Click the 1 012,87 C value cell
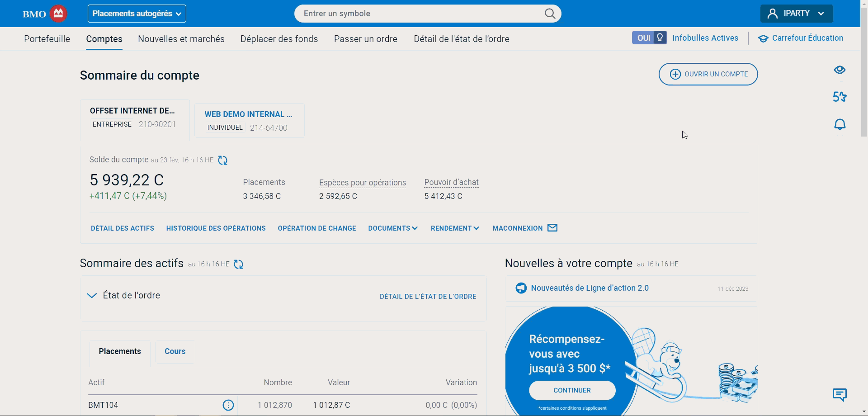The height and width of the screenshot is (416, 868). [x=331, y=405]
